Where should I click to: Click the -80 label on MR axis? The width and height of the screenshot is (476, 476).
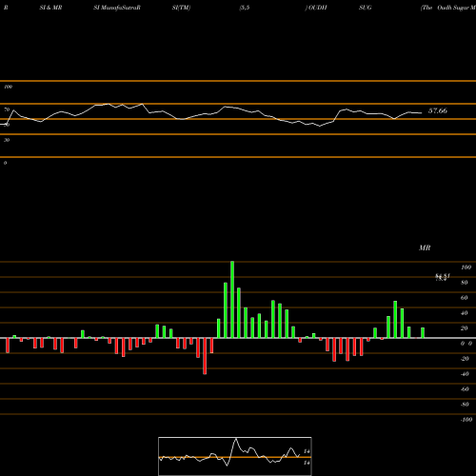465,405
